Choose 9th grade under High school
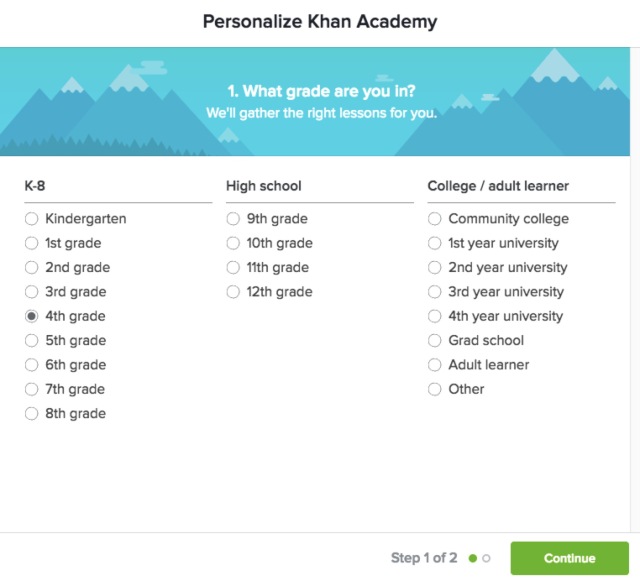640x581 pixels. pyautogui.click(x=233, y=219)
